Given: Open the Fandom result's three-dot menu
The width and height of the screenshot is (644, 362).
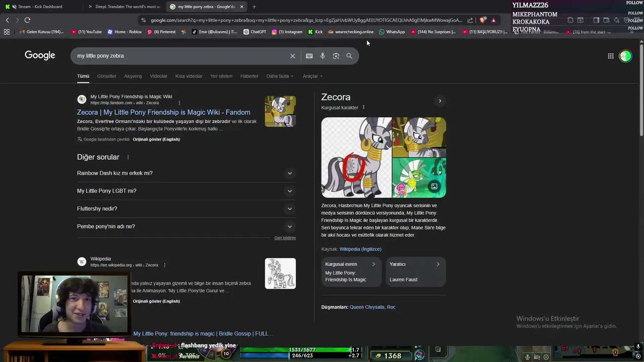Looking at the screenshot, I should [179, 103].
